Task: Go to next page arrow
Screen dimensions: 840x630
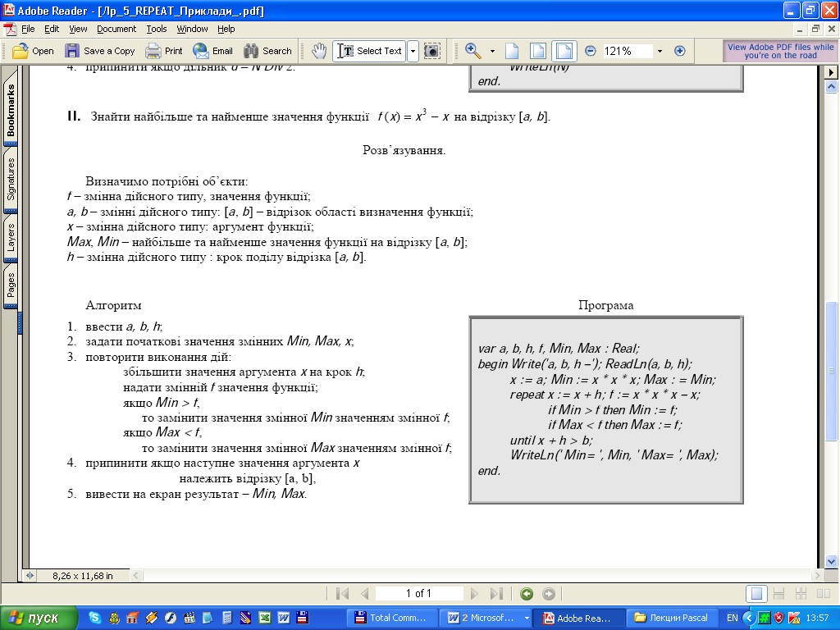Action: [473, 594]
